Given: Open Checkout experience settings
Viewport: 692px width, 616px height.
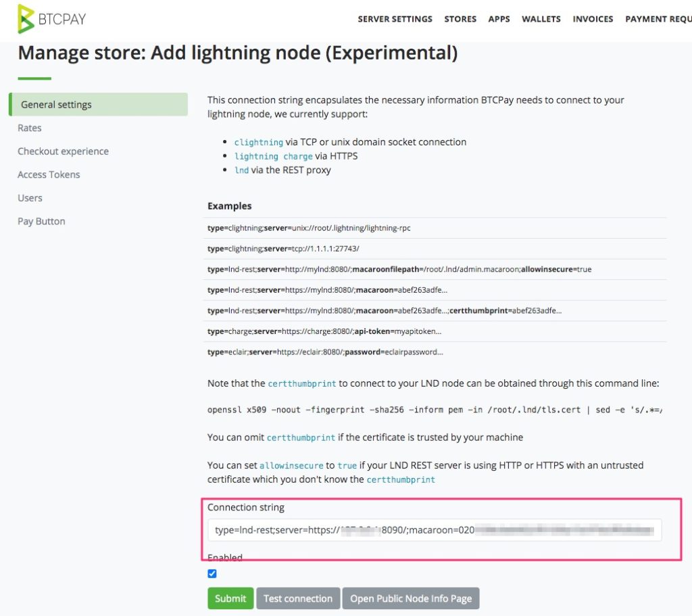Looking at the screenshot, I should [63, 151].
